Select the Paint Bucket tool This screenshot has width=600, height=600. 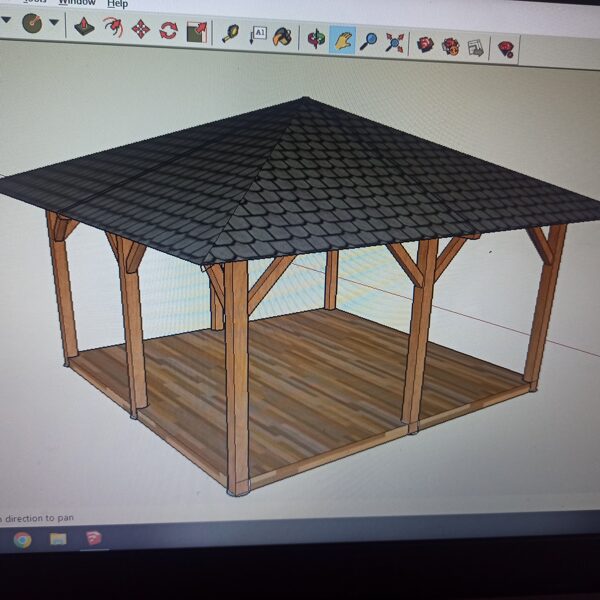(284, 38)
